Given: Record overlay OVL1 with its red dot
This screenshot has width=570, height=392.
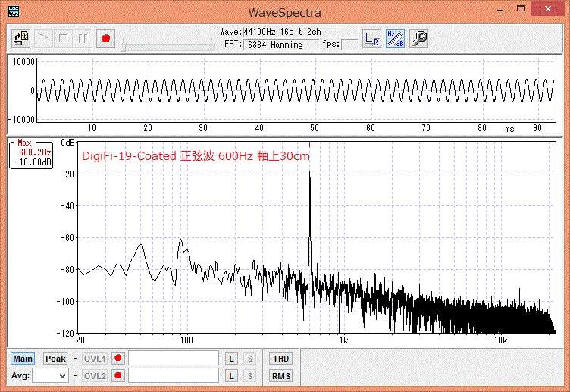Looking at the screenshot, I should coord(117,358).
